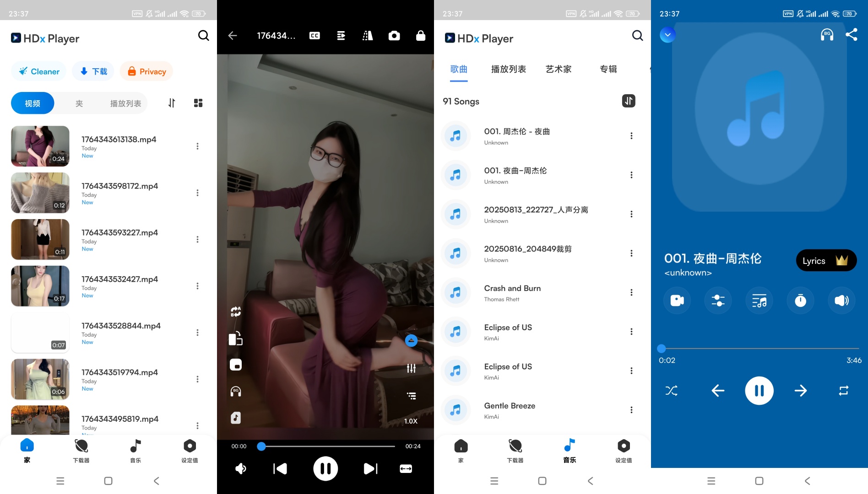Open the Cleaner button
This screenshot has width=868, height=494.
pos(39,71)
